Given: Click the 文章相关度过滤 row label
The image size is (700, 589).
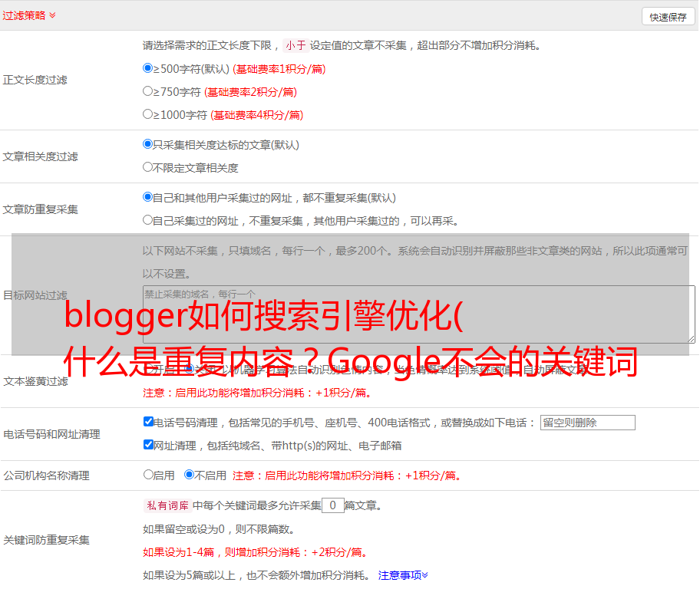Looking at the screenshot, I should point(40,156).
